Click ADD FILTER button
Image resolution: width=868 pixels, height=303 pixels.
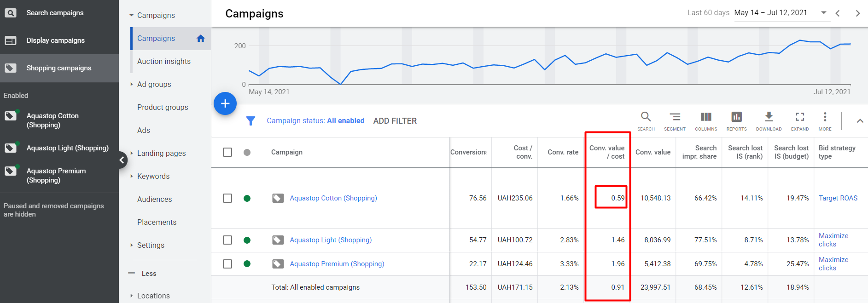pyautogui.click(x=395, y=121)
